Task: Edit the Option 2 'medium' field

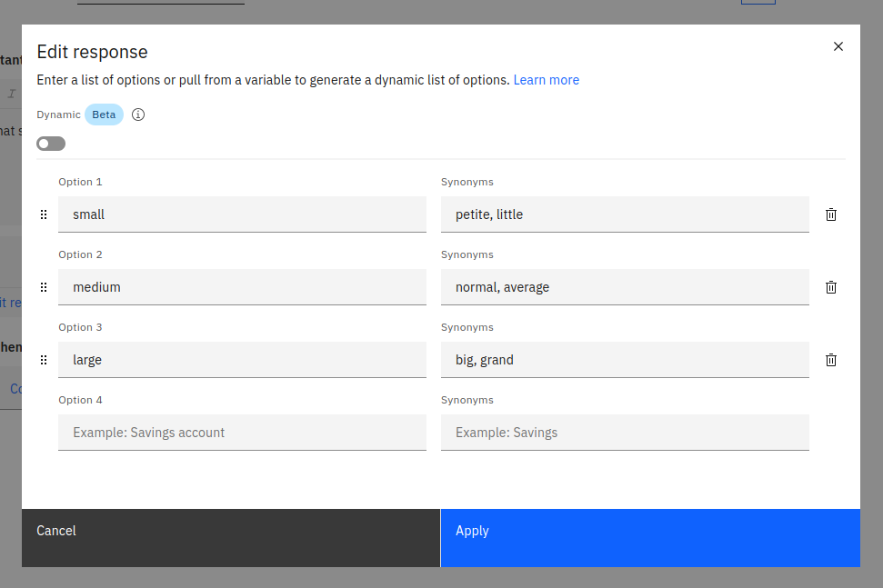Action: click(x=242, y=287)
